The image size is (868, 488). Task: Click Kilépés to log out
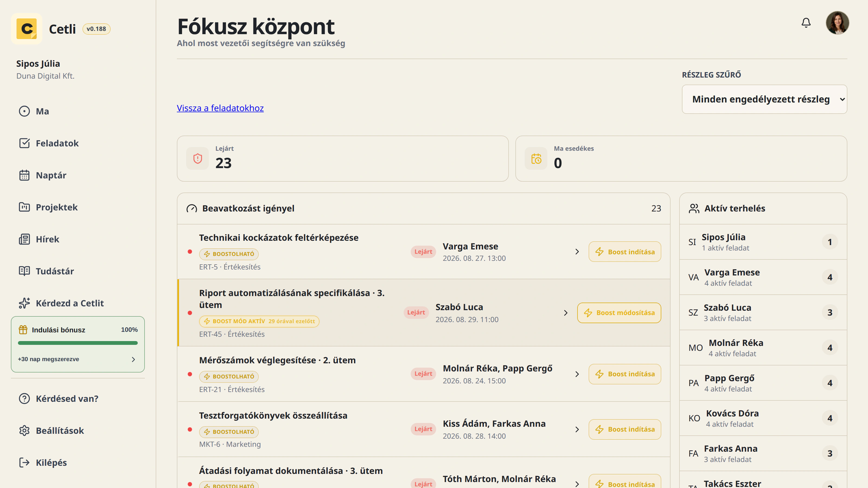click(78, 463)
